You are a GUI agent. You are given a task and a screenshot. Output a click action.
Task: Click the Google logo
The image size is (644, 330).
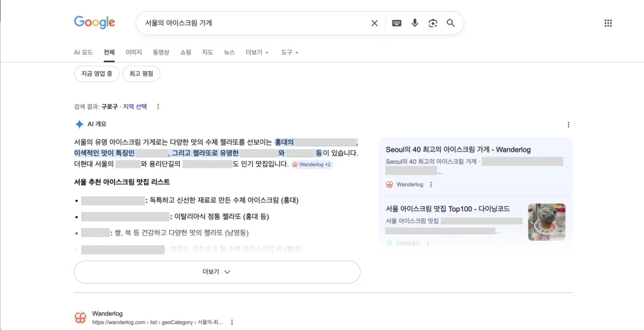pos(94,23)
